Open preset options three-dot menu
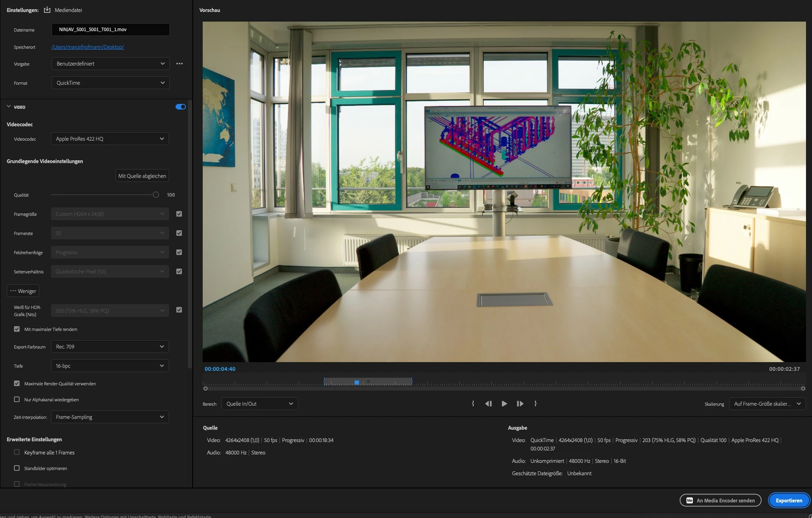 click(x=180, y=64)
